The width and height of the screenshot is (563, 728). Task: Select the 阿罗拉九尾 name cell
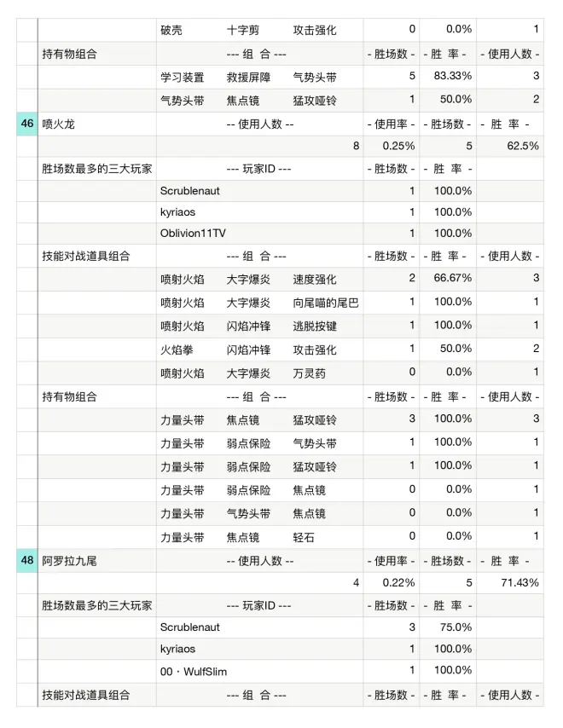pyautogui.click(x=70, y=560)
